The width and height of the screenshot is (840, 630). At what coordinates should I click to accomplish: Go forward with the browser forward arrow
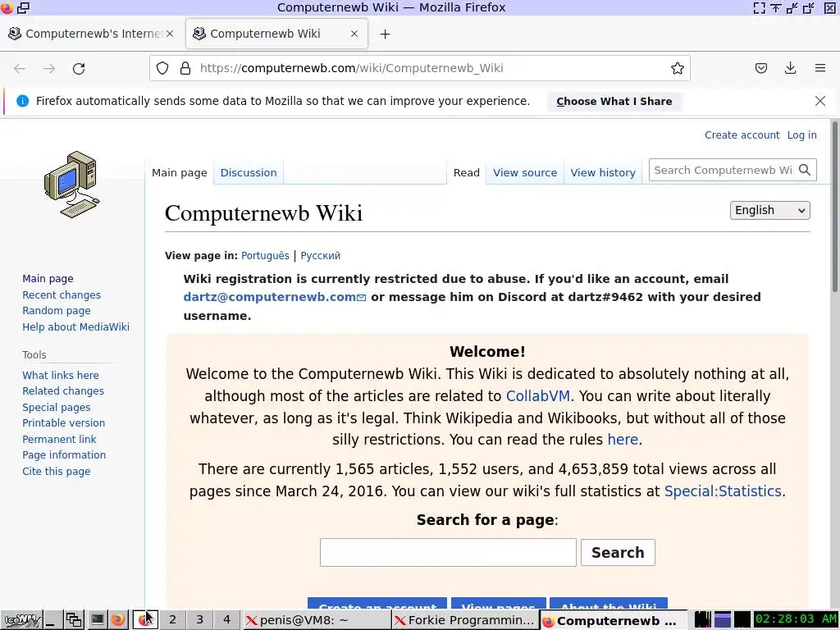click(x=49, y=69)
